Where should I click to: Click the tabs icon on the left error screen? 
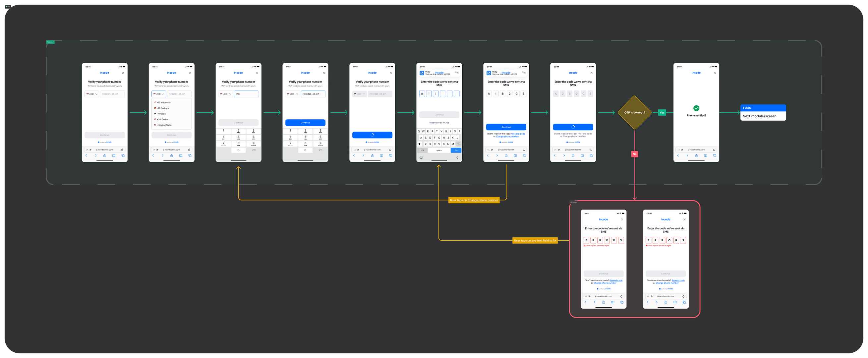click(622, 302)
